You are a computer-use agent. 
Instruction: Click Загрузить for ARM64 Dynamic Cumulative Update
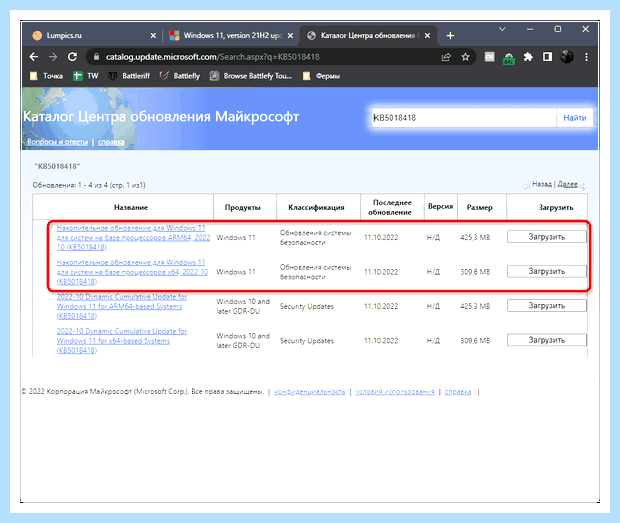click(547, 306)
